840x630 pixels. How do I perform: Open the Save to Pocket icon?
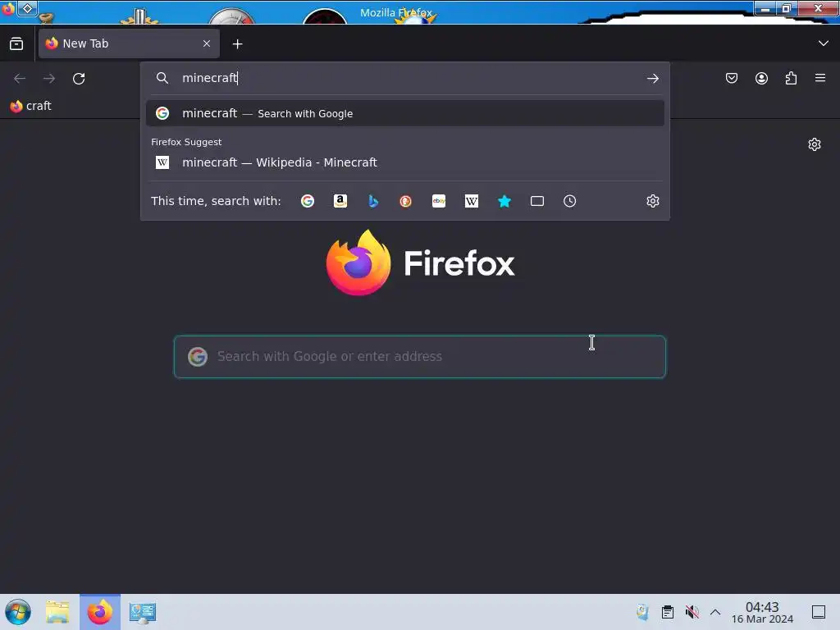[x=731, y=78]
